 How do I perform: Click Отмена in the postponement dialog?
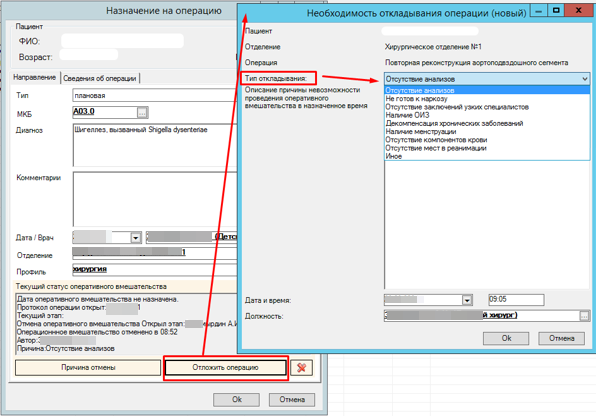tap(561, 338)
